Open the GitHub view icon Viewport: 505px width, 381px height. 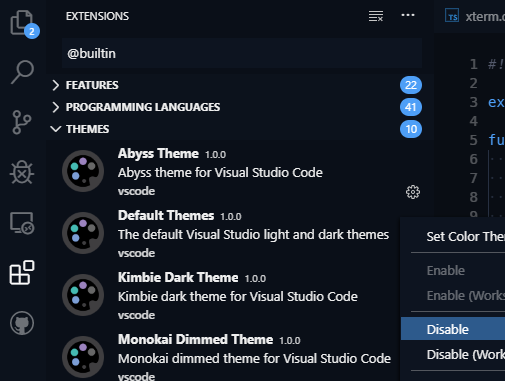click(22, 323)
